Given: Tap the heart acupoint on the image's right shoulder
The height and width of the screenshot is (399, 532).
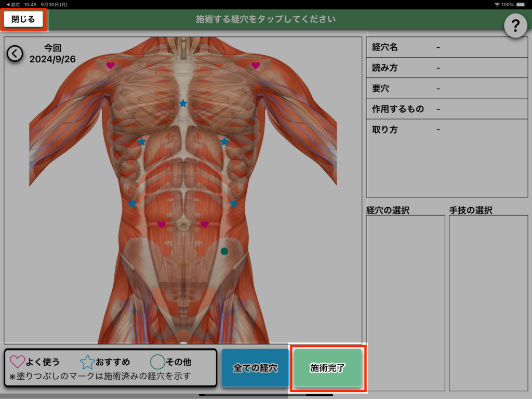Looking at the screenshot, I should tap(256, 65).
